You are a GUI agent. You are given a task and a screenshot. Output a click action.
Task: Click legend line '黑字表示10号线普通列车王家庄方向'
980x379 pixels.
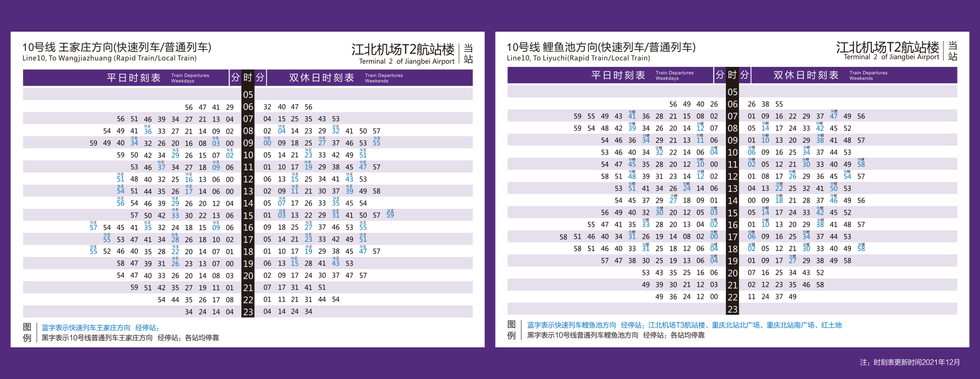[97, 338]
